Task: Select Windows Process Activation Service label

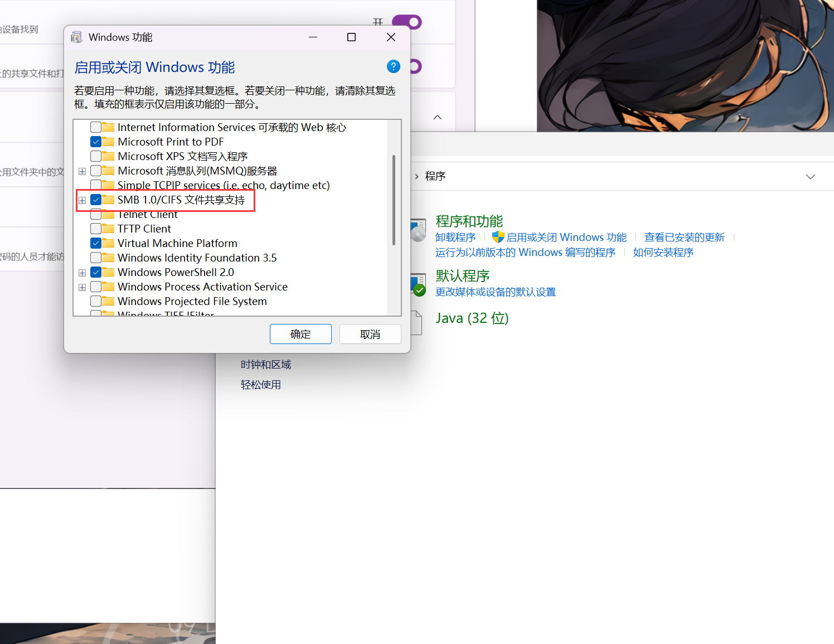Action: click(202, 287)
